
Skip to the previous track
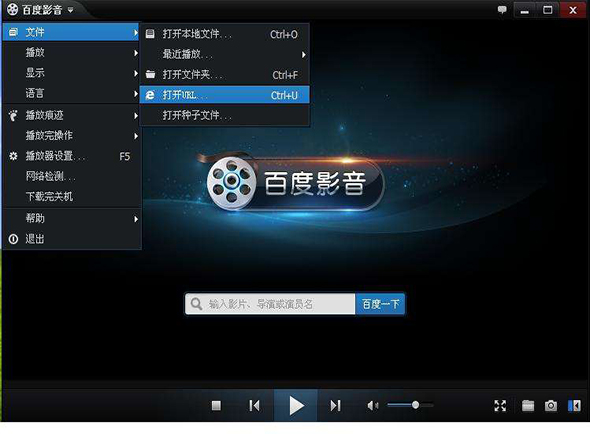point(255,405)
